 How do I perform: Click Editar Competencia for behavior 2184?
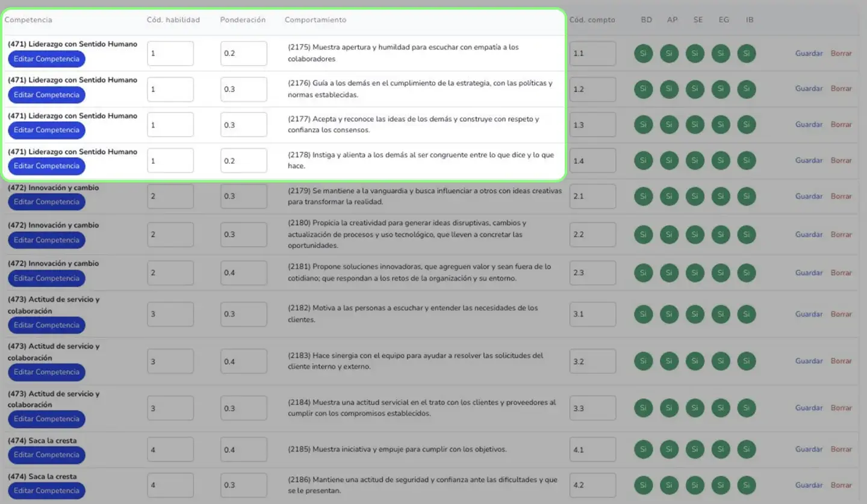[46, 419]
